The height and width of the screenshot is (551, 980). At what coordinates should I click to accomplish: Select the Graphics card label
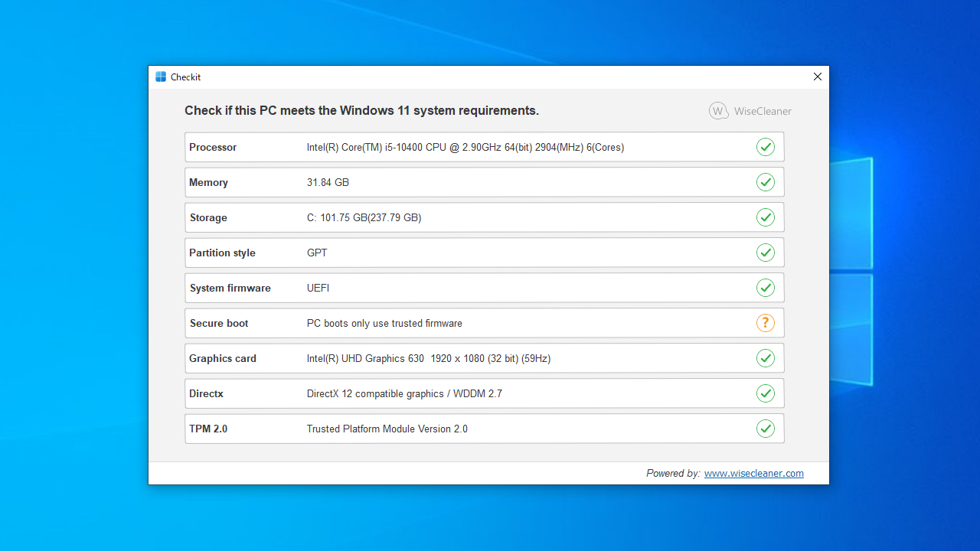(223, 358)
